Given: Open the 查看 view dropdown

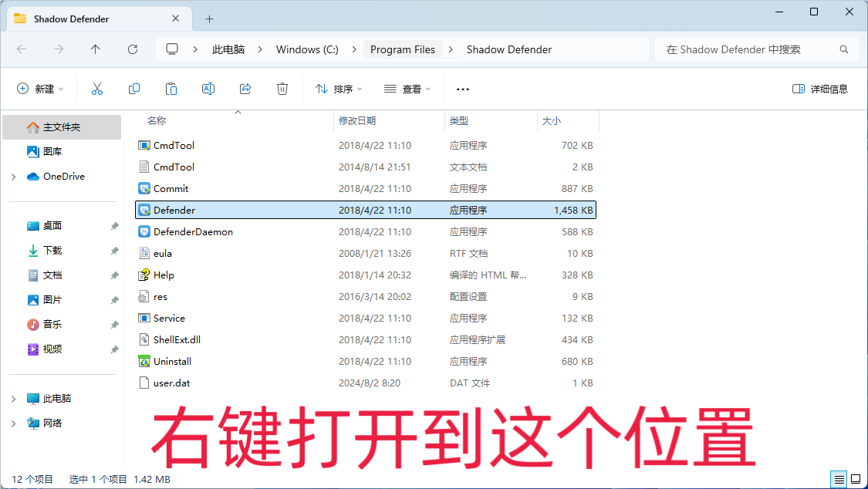Looking at the screenshot, I should [x=407, y=89].
